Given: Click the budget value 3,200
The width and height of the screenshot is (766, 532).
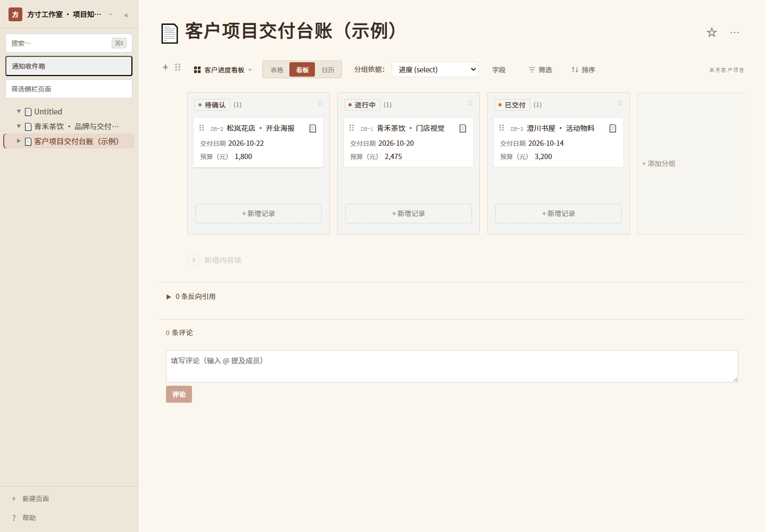Looking at the screenshot, I should click(543, 156).
